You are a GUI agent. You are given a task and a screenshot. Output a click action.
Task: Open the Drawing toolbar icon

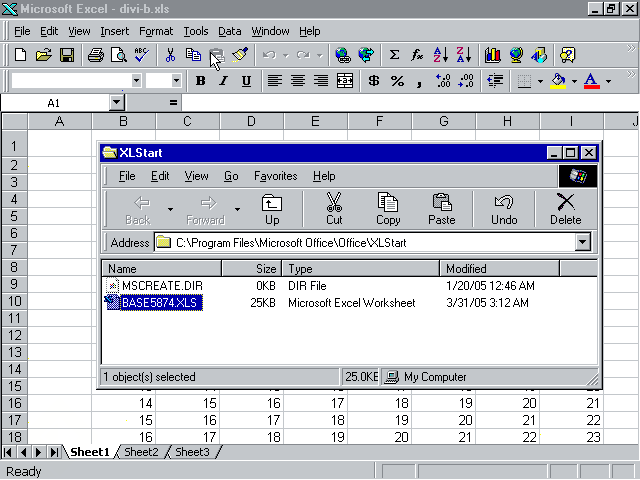point(539,55)
